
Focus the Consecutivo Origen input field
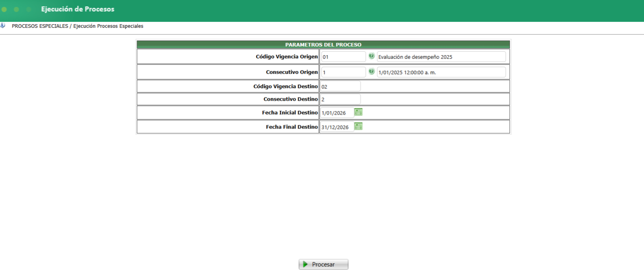click(343, 72)
